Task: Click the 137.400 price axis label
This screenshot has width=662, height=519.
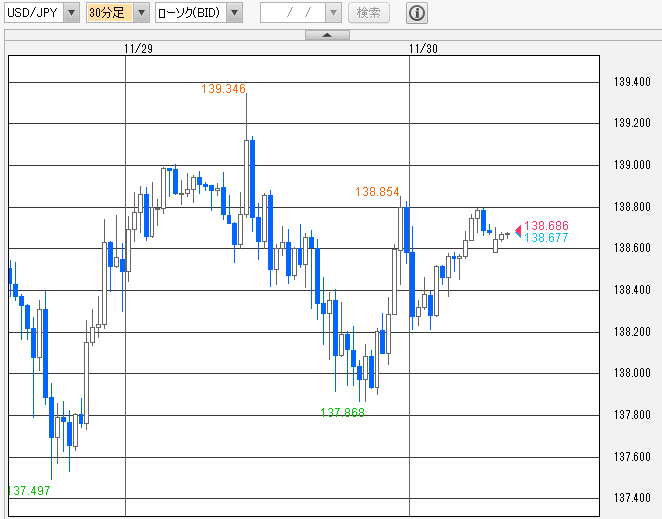Action: pos(632,498)
